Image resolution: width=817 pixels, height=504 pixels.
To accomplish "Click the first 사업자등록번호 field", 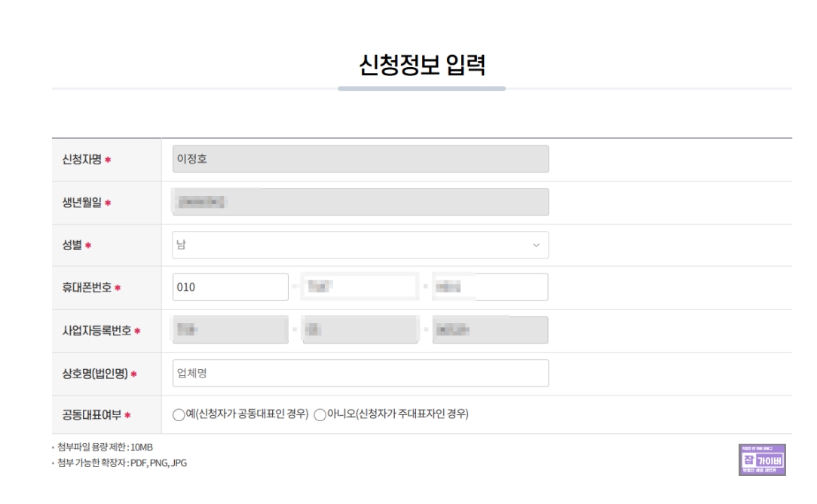I will coord(231,329).
